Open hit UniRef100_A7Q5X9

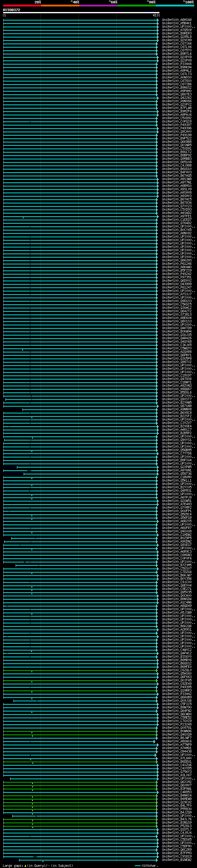pyautogui.click(x=177, y=30)
